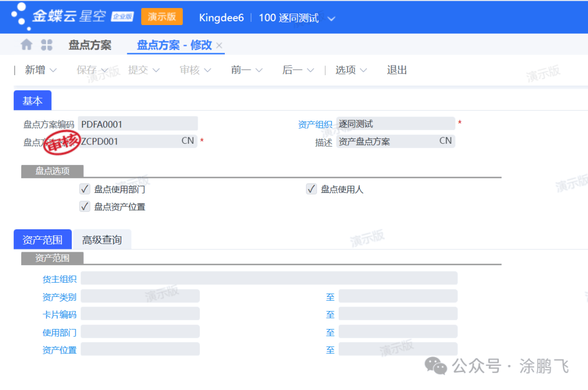This screenshot has width=588, height=390.
Task: Expand the 新增 dropdown arrow
Action: [53, 70]
